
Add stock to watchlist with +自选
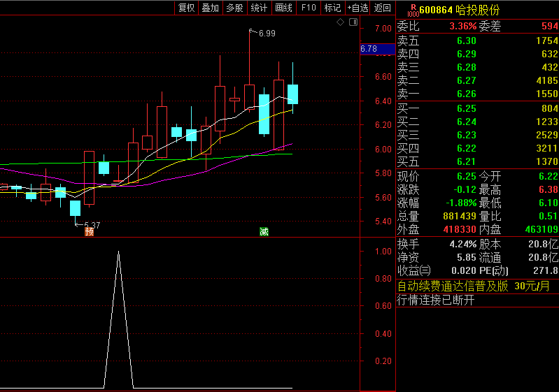tap(358, 8)
